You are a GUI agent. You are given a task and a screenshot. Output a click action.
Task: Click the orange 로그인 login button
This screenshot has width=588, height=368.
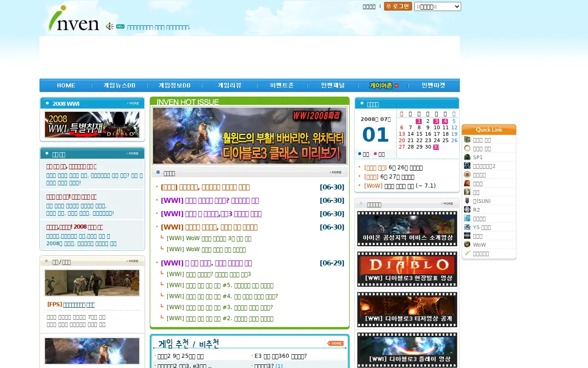[x=398, y=6]
